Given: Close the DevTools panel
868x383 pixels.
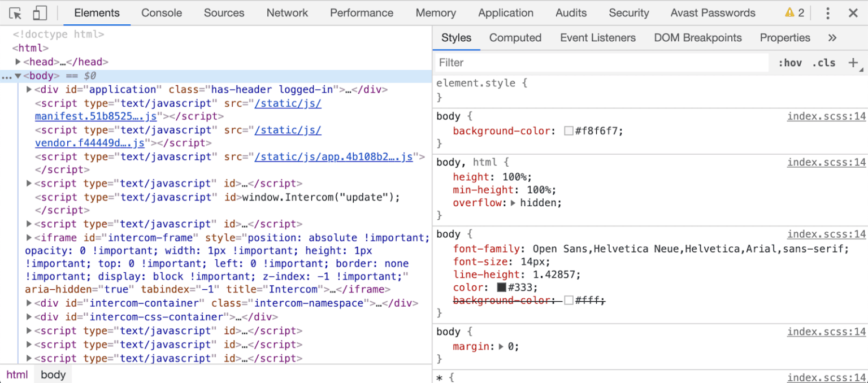Looking at the screenshot, I should pyautogui.click(x=853, y=13).
